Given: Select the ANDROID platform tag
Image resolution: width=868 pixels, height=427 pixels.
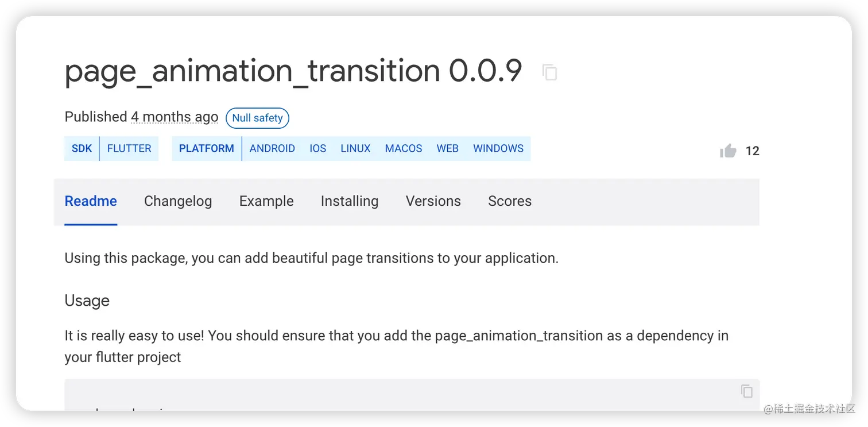Looking at the screenshot, I should (x=272, y=148).
